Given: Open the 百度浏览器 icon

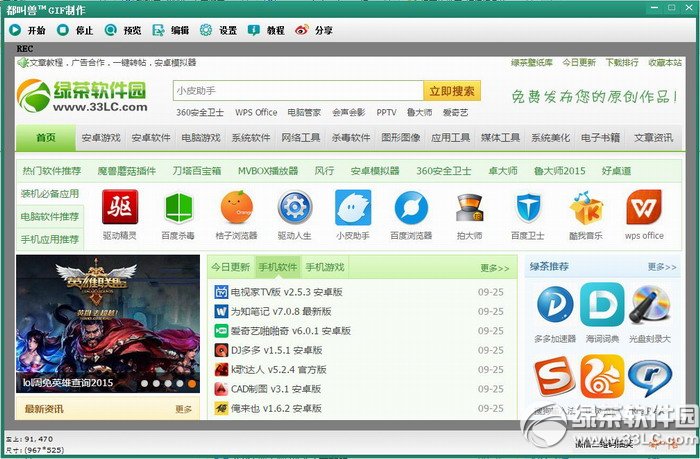Looking at the screenshot, I should pos(411,208).
